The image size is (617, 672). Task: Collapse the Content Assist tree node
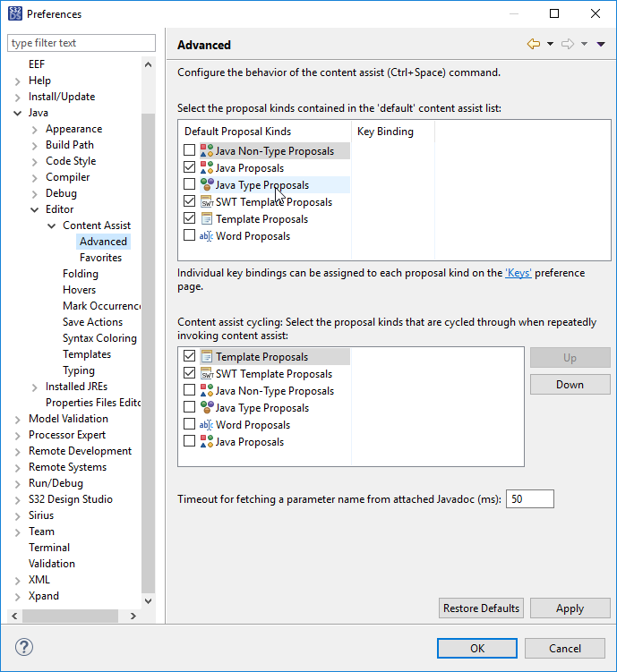coord(52,225)
